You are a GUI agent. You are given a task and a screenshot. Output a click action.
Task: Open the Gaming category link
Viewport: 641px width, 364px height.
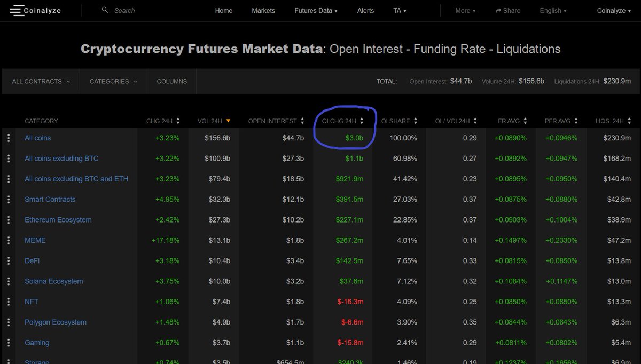pyautogui.click(x=37, y=343)
